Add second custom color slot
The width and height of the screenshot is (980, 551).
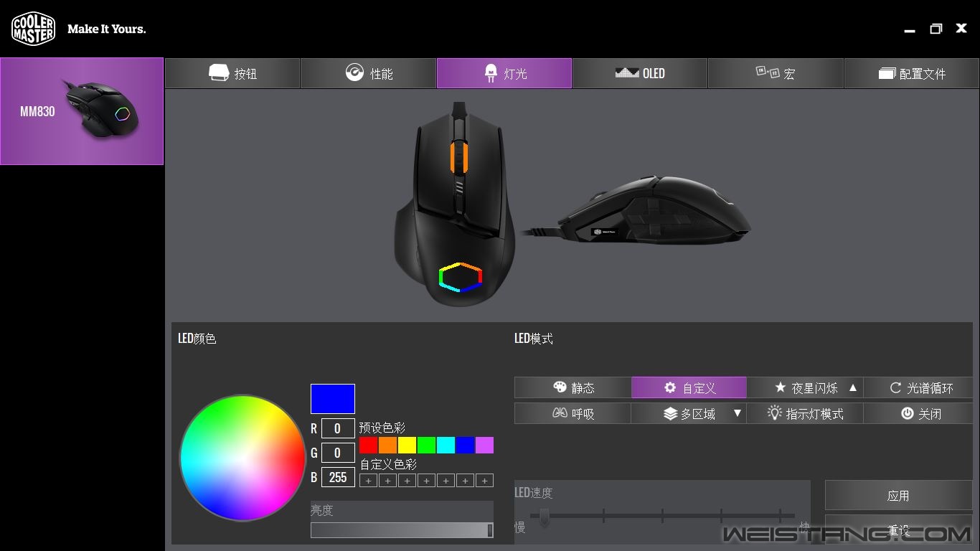(x=387, y=481)
